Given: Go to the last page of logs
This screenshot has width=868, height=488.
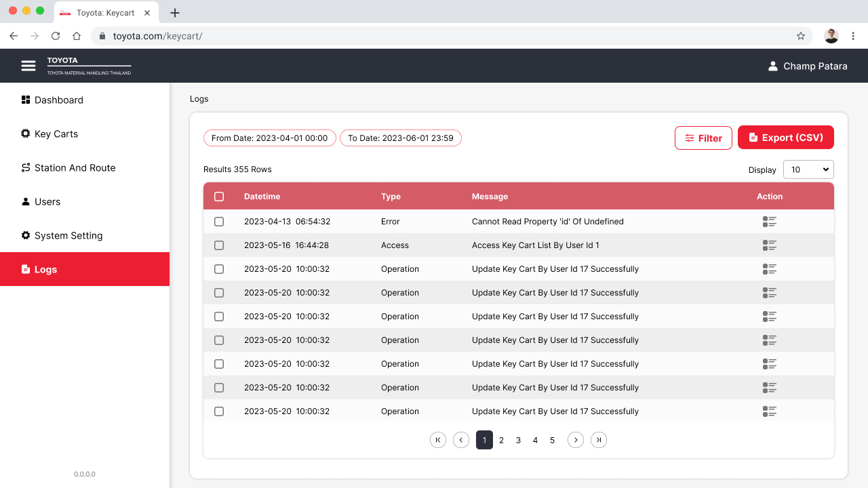Looking at the screenshot, I should 598,440.
